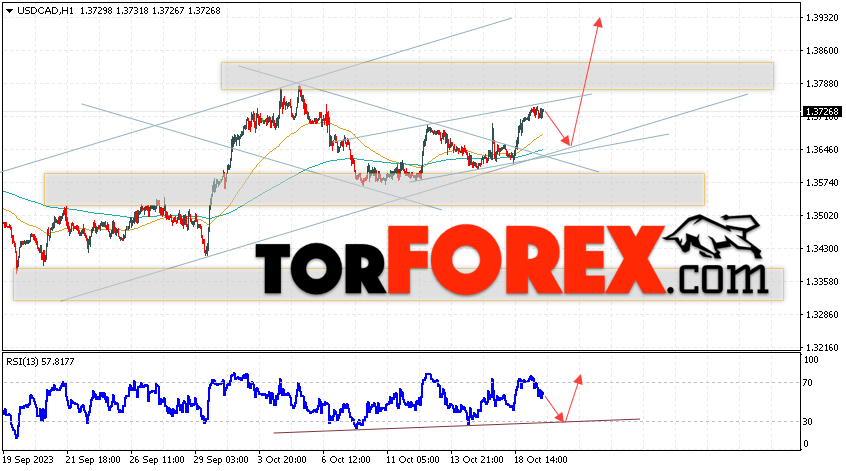Image resolution: width=846 pixels, height=471 pixels.
Task: Click the time label 13 Oct 21:00
Action: tap(477, 460)
